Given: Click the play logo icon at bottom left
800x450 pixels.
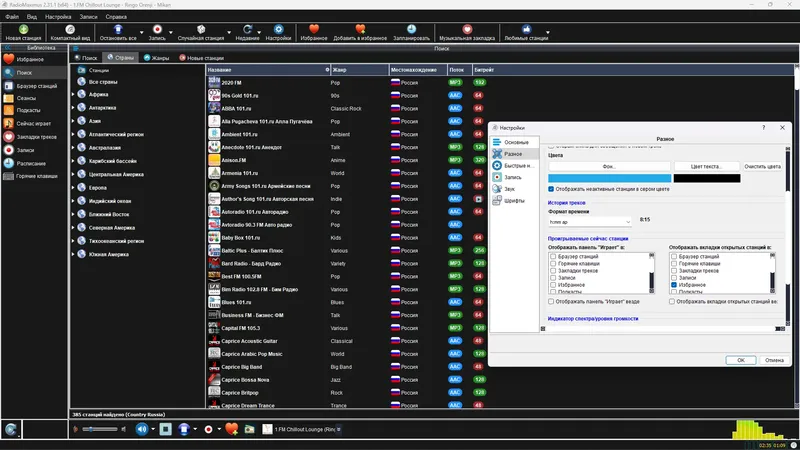Looking at the screenshot, I should [11, 430].
